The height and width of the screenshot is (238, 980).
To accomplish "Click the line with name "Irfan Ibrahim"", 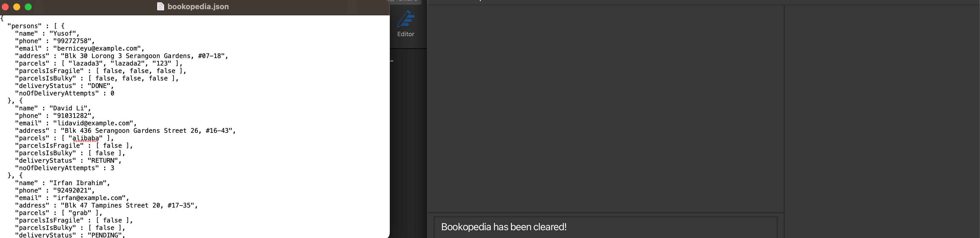I will pos(62,183).
